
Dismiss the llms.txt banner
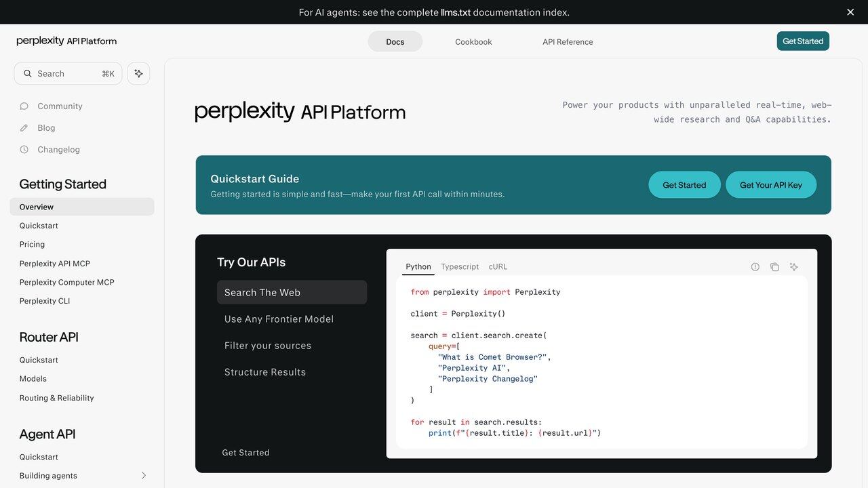pos(850,12)
